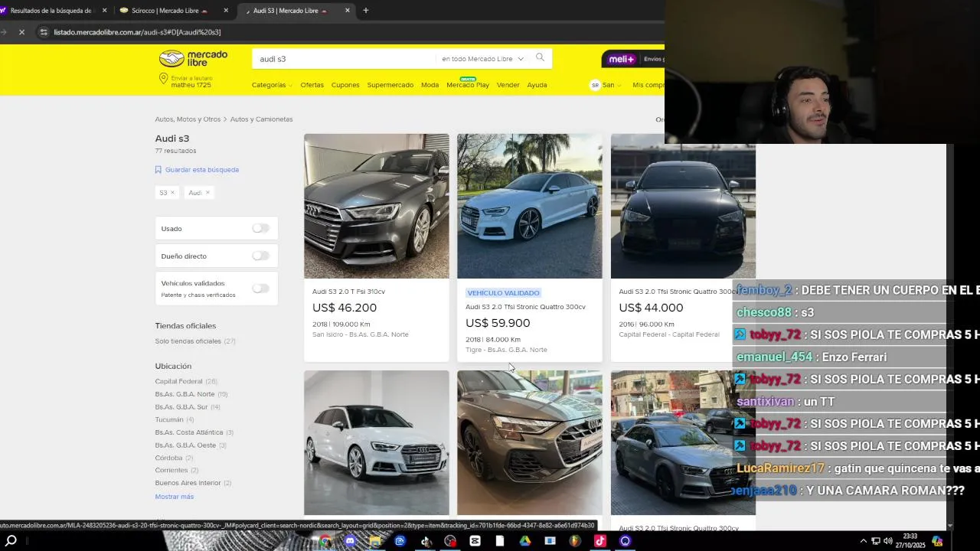Click the SR user avatar icon
This screenshot has width=980, height=551.
(x=595, y=85)
